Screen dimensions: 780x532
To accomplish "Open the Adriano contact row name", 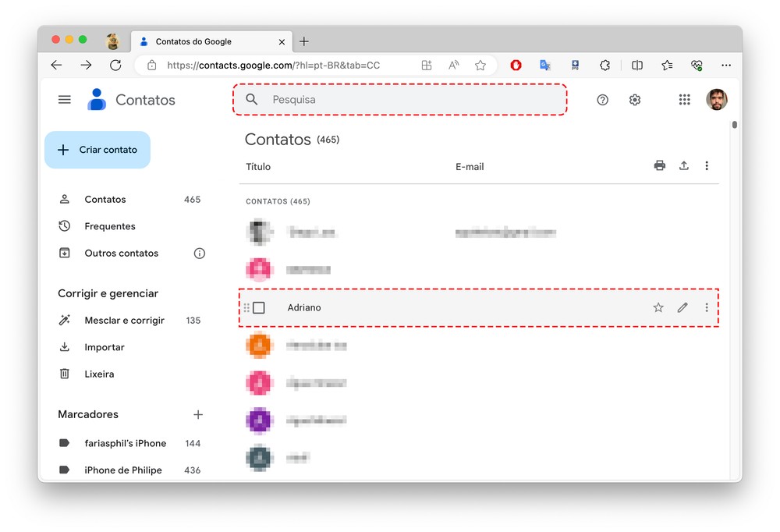I will tap(304, 307).
